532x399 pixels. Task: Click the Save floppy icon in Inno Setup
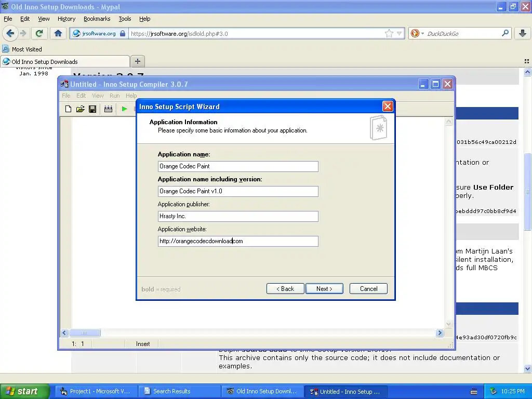coord(92,109)
